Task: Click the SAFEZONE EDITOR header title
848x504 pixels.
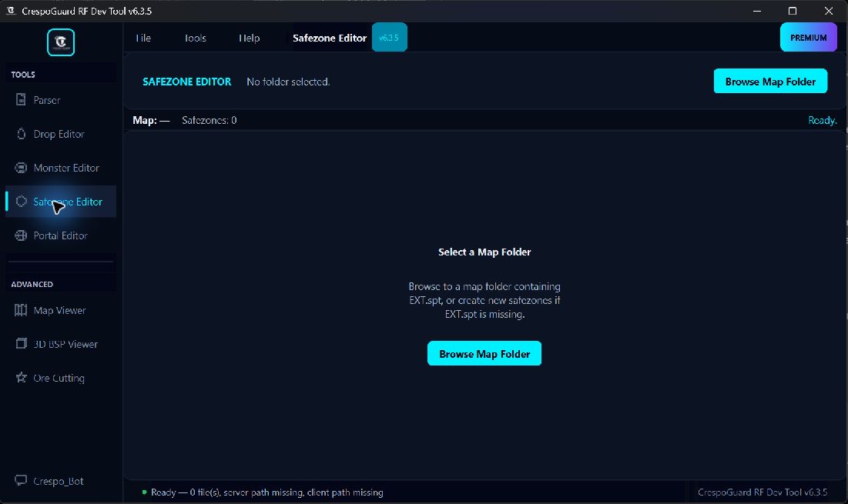Action: pos(187,82)
